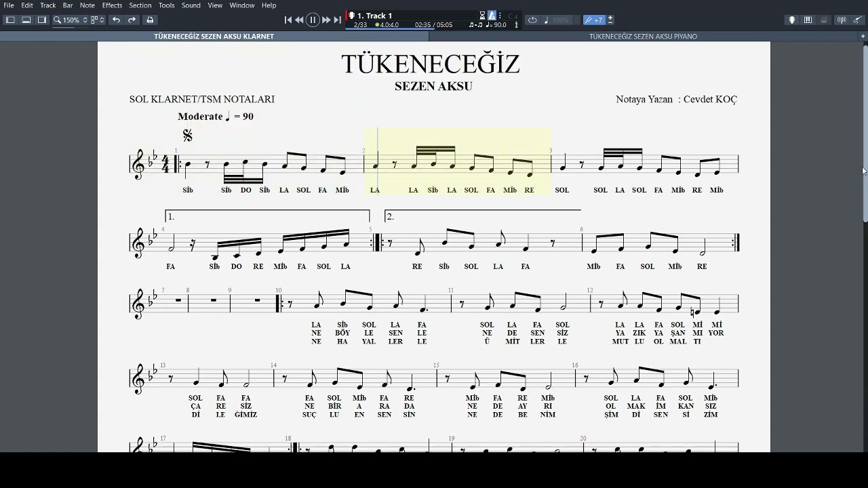Click the treble clef on first staff
This screenshot has height=488, width=868.
tap(138, 165)
